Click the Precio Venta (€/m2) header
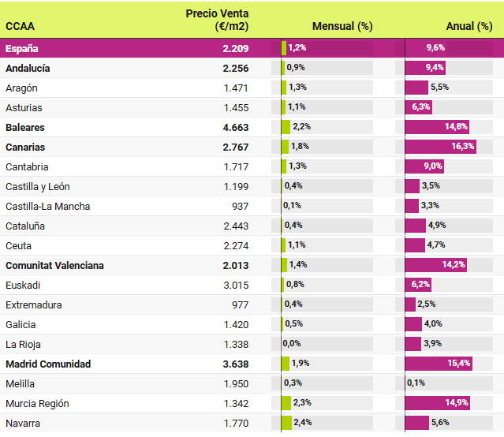 [217, 20]
